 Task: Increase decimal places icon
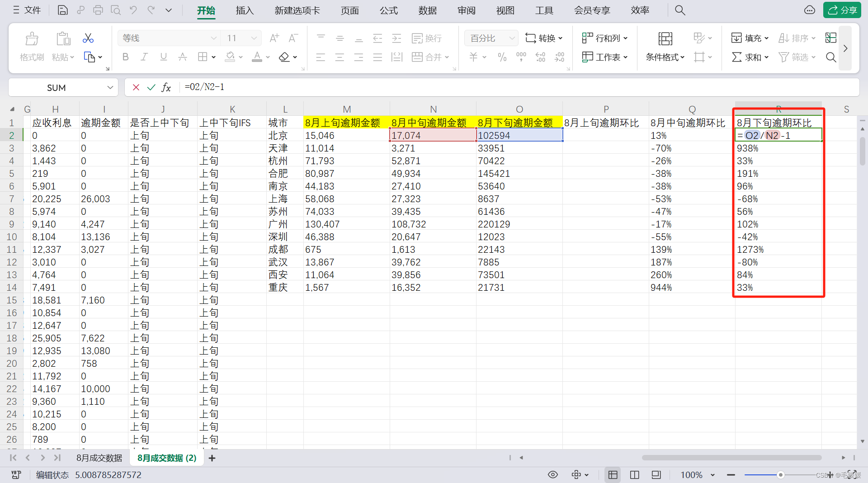coord(540,57)
